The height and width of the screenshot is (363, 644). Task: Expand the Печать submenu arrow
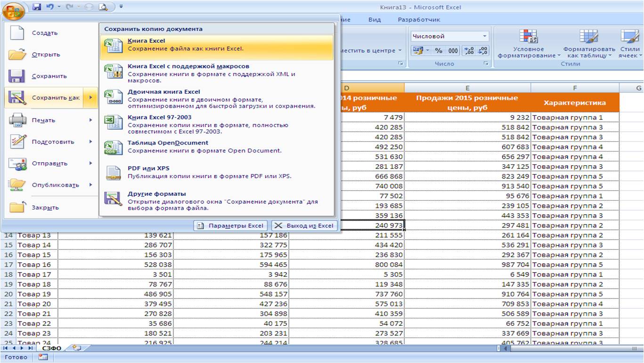tap(90, 120)
